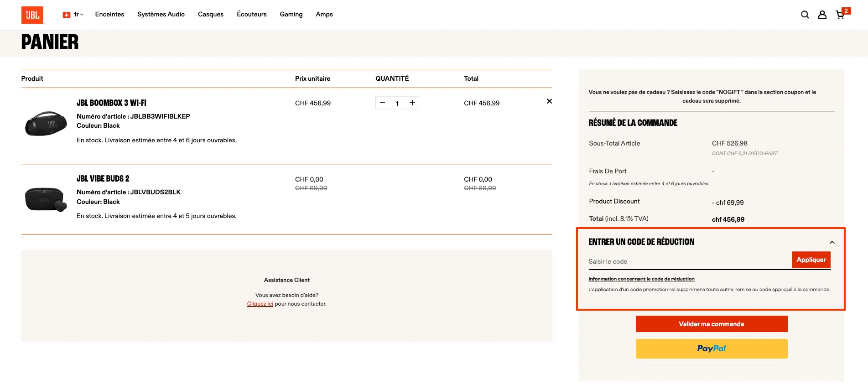
Task: Open JBL Boombox 3 Wi-Fi product thumbnail
Action: (46, 124)
